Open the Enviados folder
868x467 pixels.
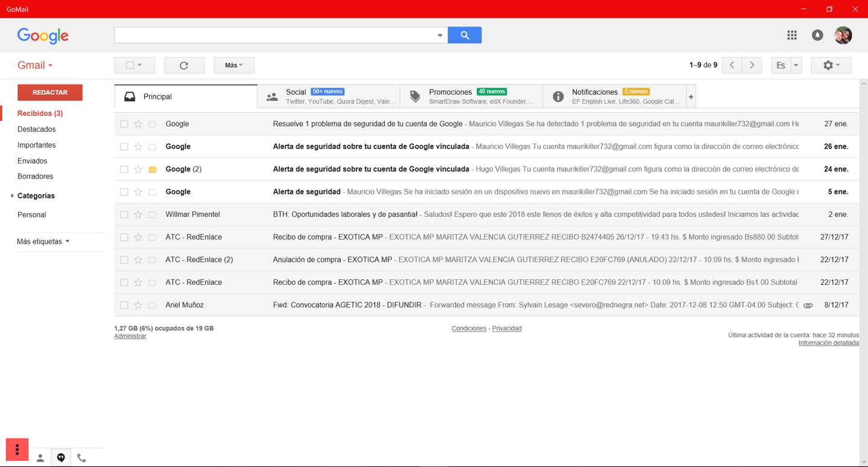click(x=32, y=161)
